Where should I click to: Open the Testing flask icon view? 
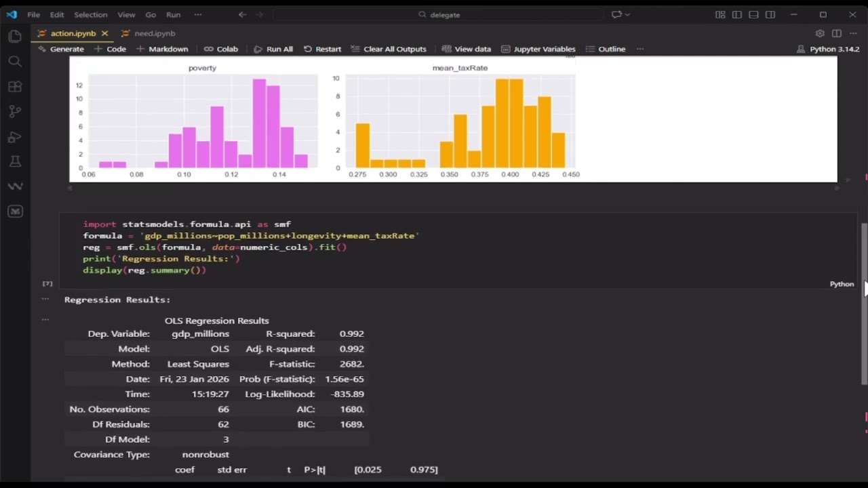point(15,161)
